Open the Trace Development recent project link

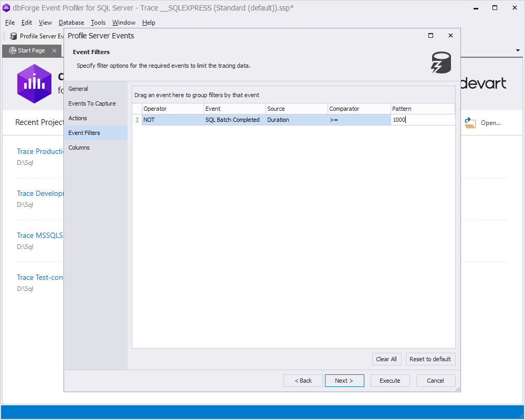40,194
